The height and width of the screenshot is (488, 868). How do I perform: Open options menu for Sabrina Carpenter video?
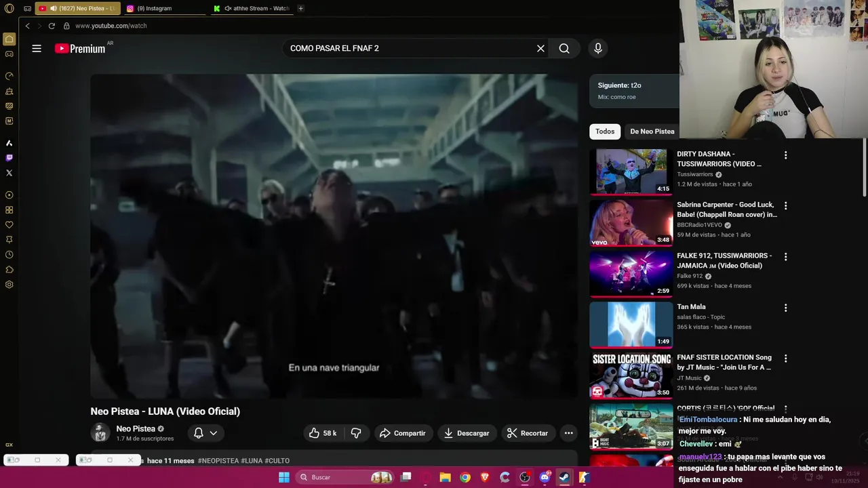[x=786, y=206]
